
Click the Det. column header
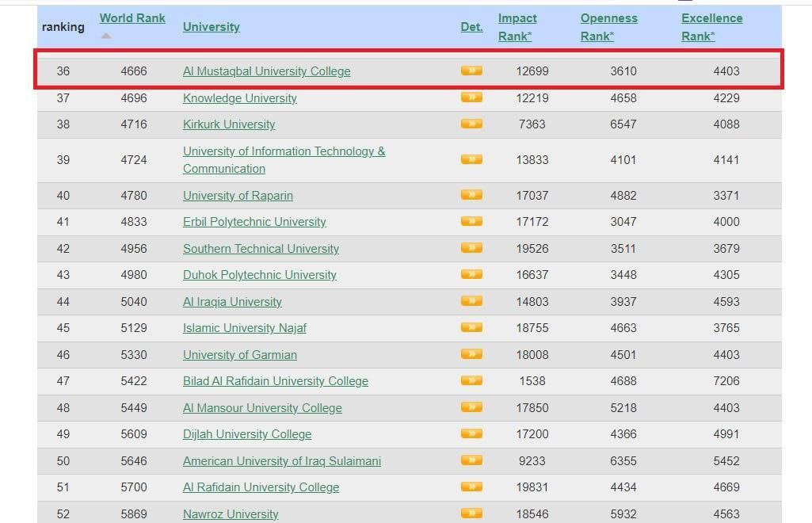pyautogui.click(x=472, y=27)
